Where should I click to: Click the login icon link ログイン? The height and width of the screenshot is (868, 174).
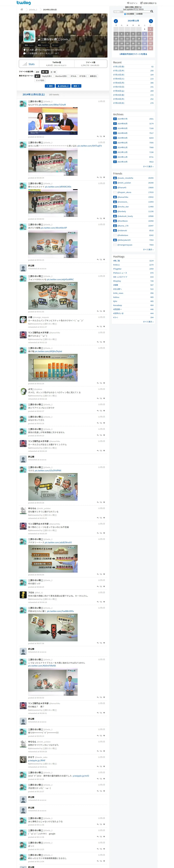[132, 3]
